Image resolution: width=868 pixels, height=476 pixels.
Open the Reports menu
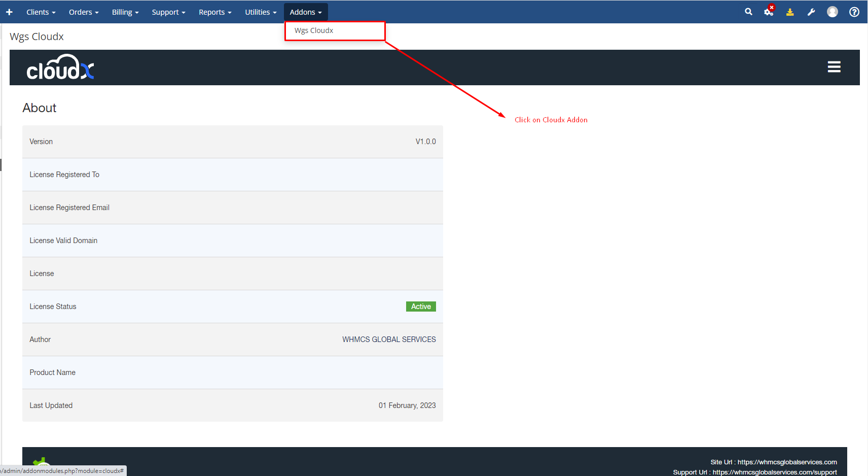point(215,12)
